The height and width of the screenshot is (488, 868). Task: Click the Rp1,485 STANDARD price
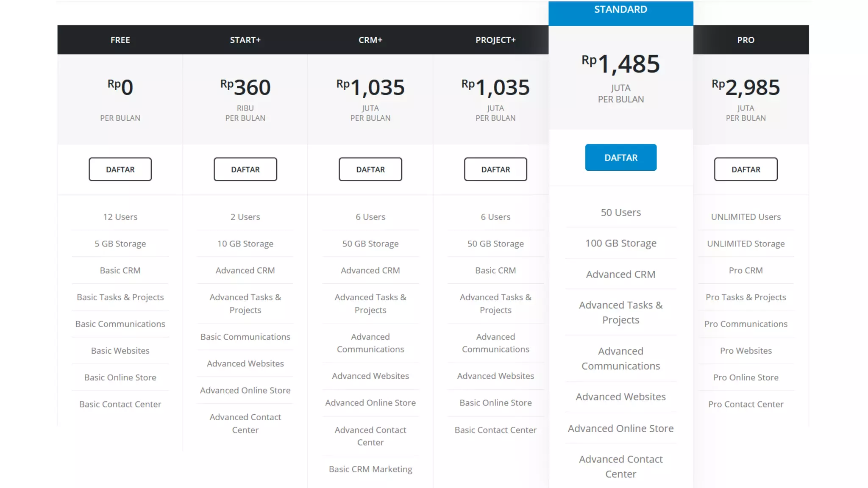pyautogui.click(x=620, y=64)
